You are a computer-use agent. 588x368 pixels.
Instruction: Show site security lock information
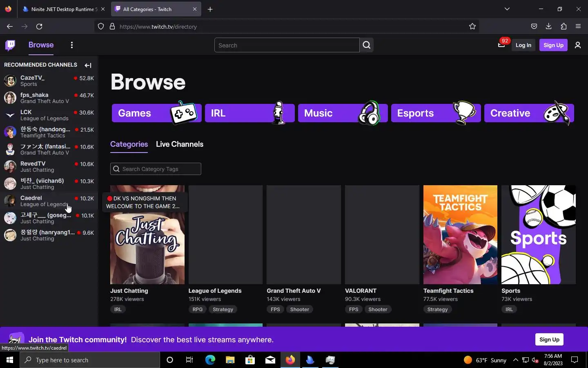tap(112, 27)
